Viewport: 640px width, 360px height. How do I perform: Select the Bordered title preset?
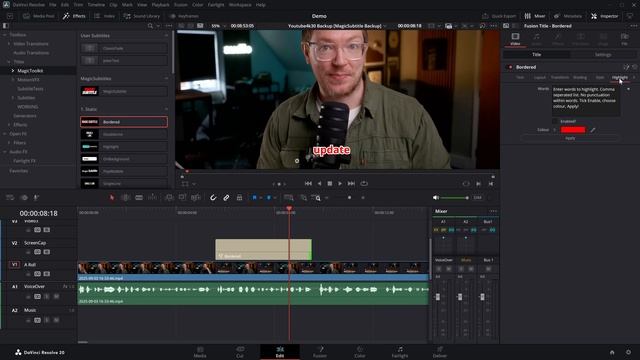pyautogui.click(x=124, y=122)
